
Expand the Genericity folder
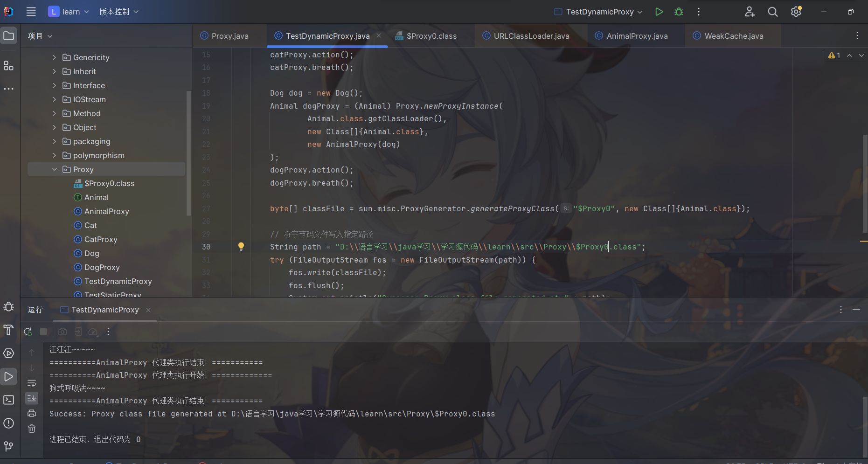coord(55,57)
